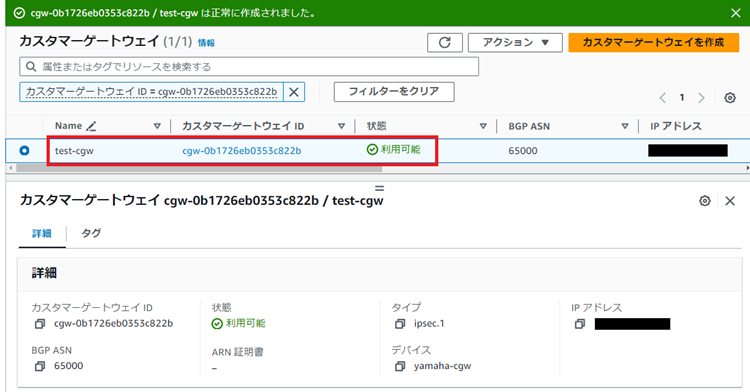Image resolution: width=750 pixels, height=392 pixels.
Task: Copy the BGP ASN 65000 value
Action: (x=40, y=367)
